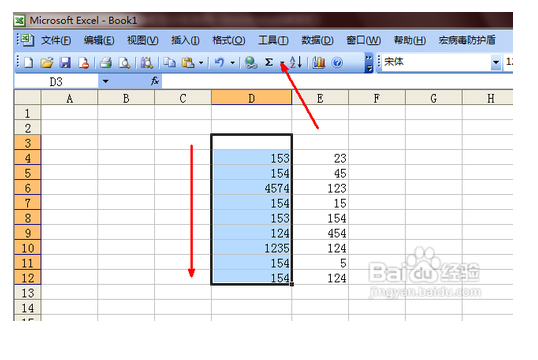Expand the undo history dropdown arrow

point(232,63)
